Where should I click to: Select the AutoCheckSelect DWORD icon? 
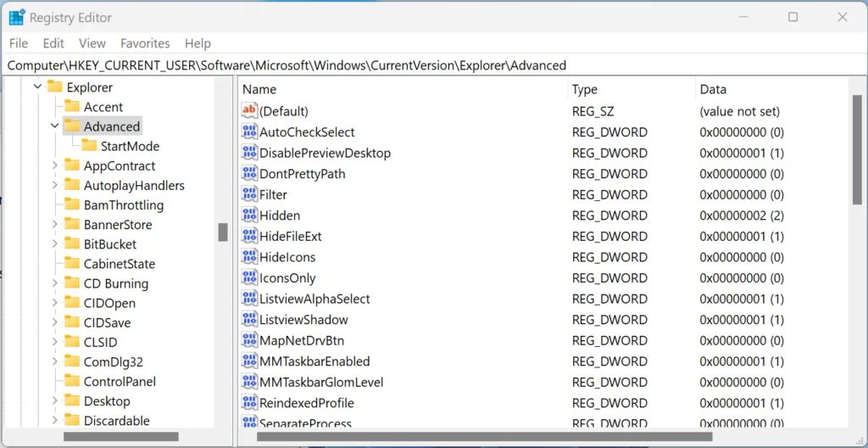[250, 132]
